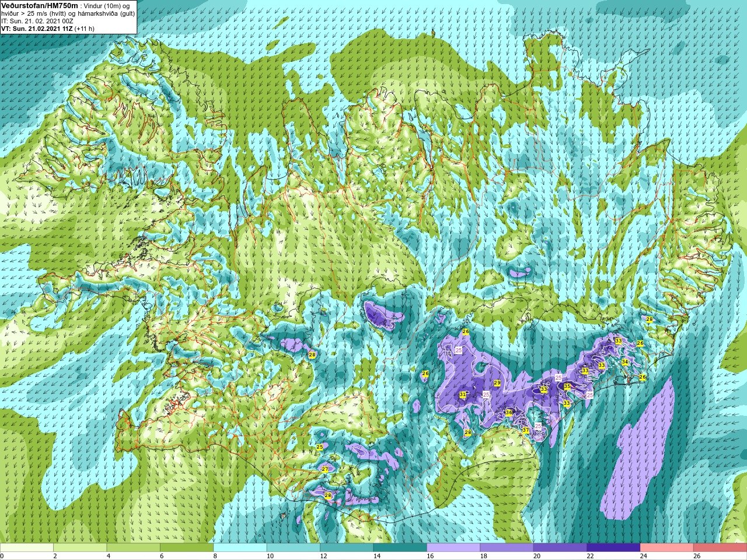Viewport: 747px width, 560px height.
Task: Click the legend scale label 0
Action: click(2, 556)
